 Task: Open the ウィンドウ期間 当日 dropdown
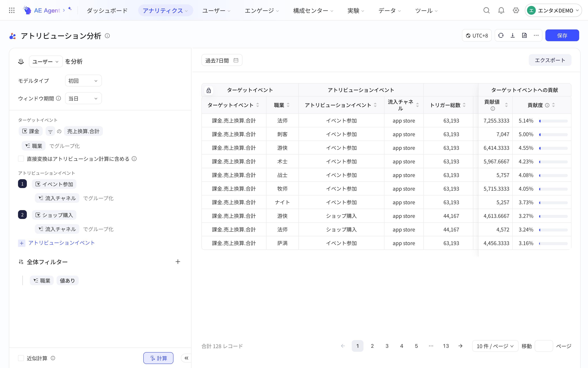[x=83, y=98]
